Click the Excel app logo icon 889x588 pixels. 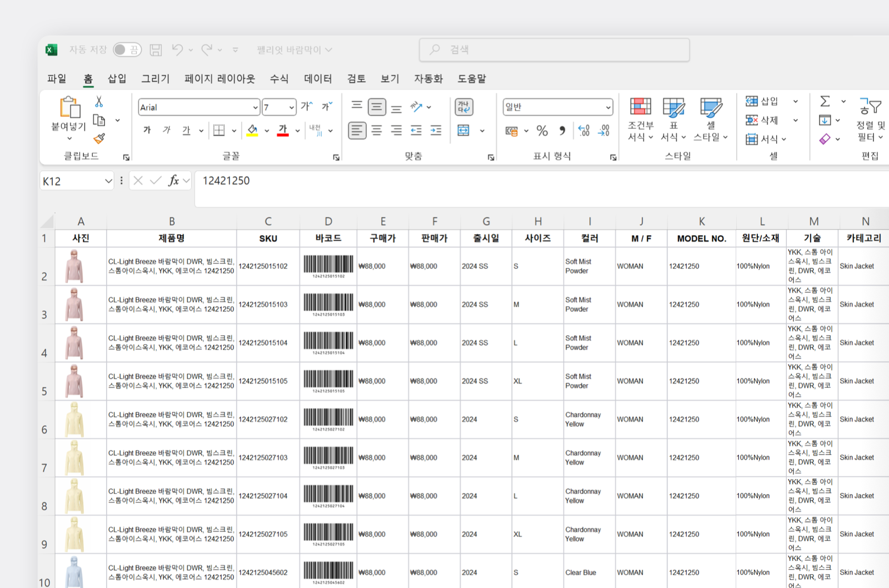click(x=51, y=50)
